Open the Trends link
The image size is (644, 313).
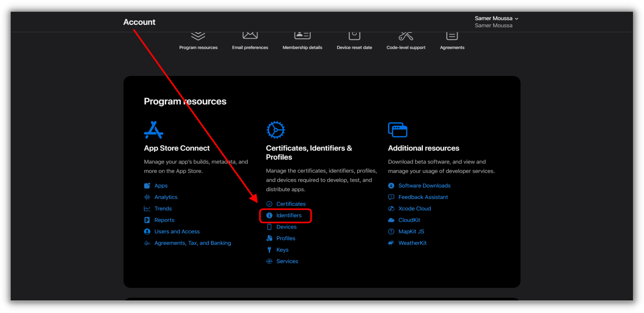(163, 209)
